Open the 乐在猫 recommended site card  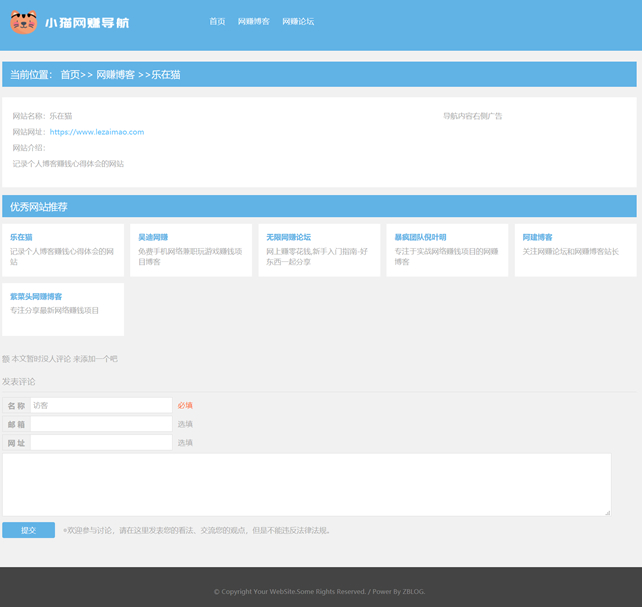22,237
